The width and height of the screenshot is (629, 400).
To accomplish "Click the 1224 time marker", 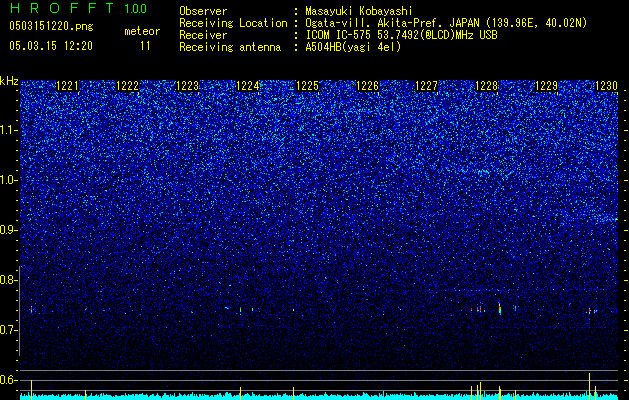I will [x=248, y=86].
